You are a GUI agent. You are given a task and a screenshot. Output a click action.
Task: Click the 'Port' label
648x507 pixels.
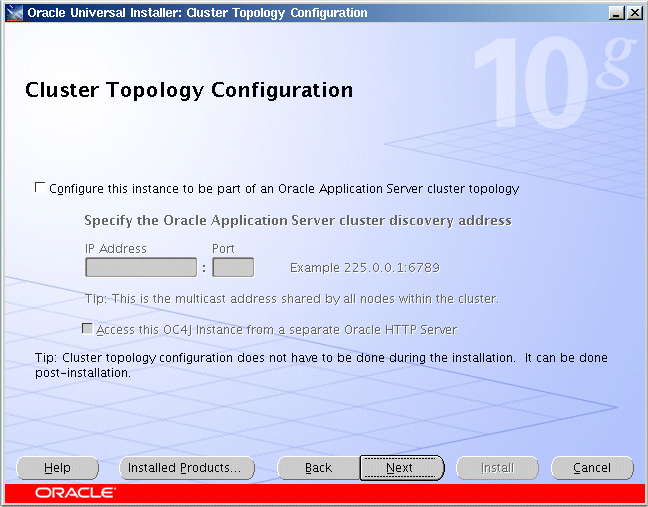coord(223,248)
